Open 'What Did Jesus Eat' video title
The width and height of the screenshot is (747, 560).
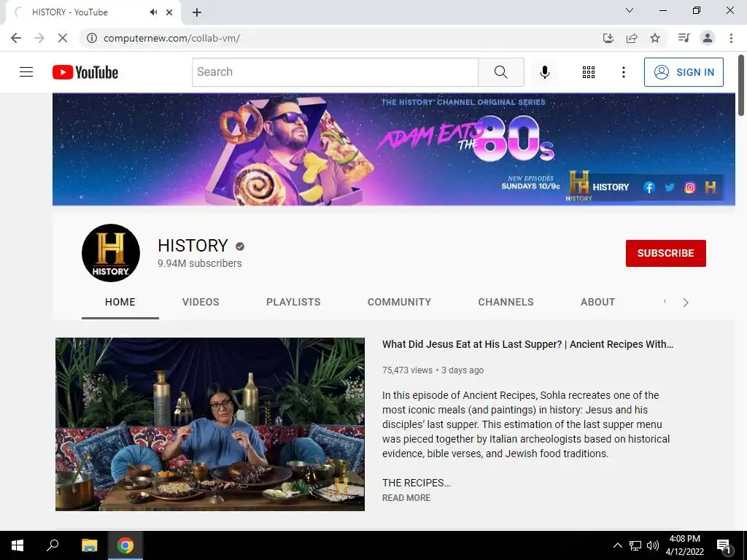pos(528,344)
